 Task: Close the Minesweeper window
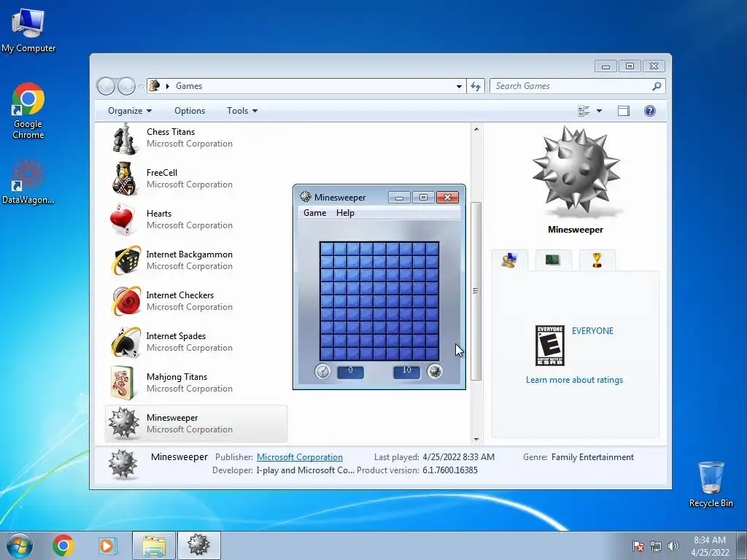point(447,197)
